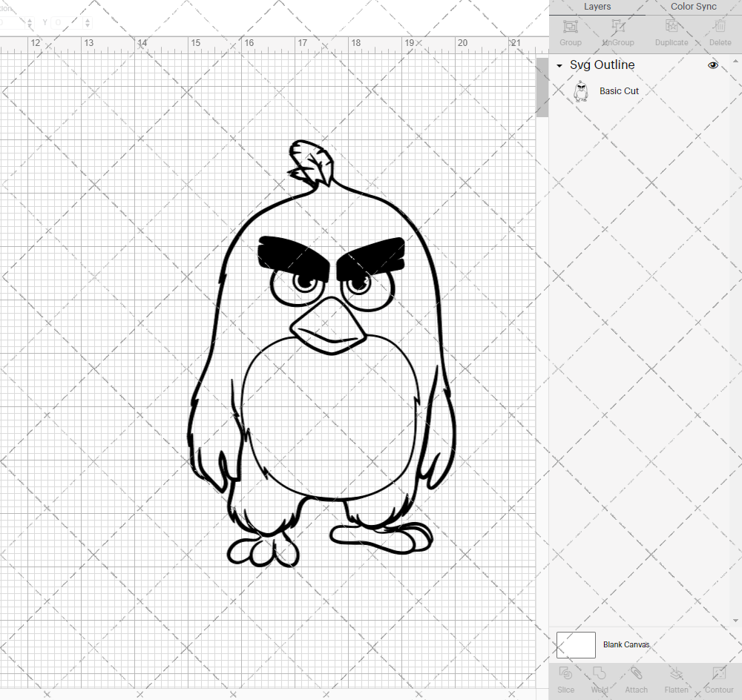Click the Attach icon
Image resolution: width=742 pixels, height=700 pixels.
click(636, 676)
